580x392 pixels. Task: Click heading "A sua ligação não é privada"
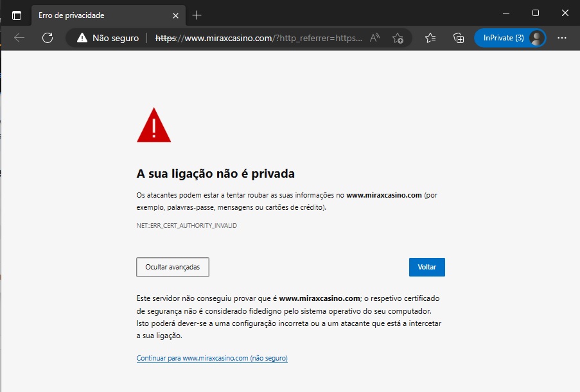216,174
